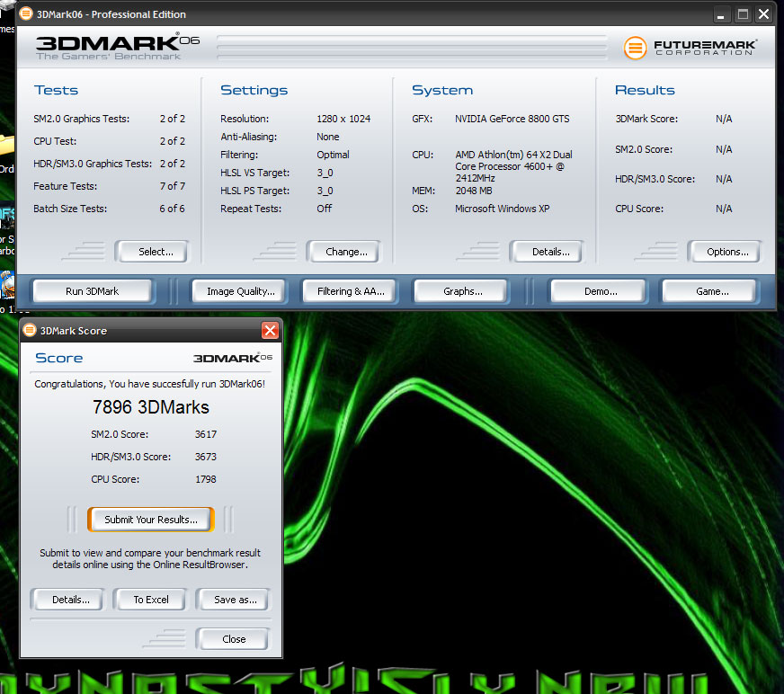Click HLSL VS Target value 3_0
This screenshot has height=694, width=784.
pos(325,173)
